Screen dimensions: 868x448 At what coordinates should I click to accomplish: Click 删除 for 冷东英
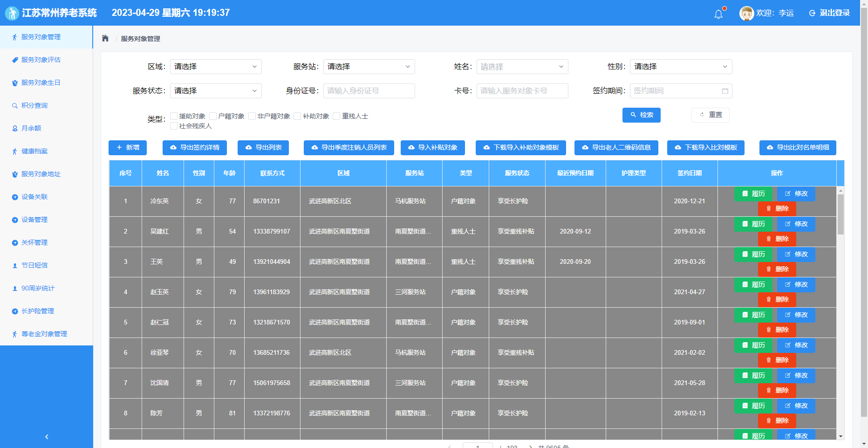click(777, 209)
